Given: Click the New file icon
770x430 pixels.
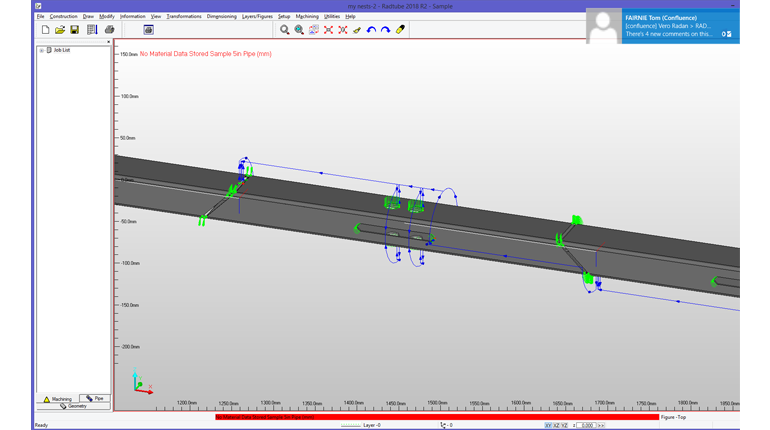Looking at the screenshot, I should pos(45,30).
